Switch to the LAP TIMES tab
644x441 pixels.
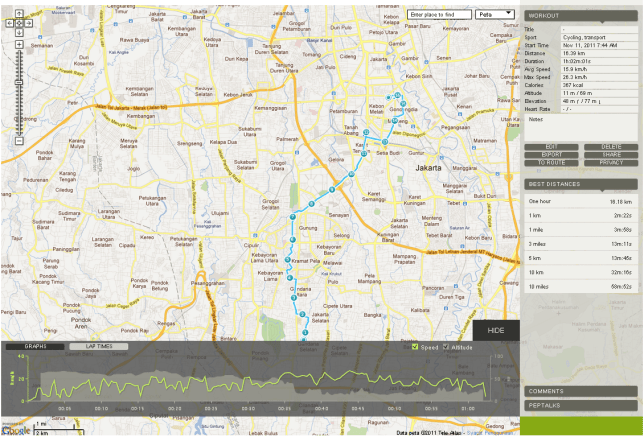point(99,347)
